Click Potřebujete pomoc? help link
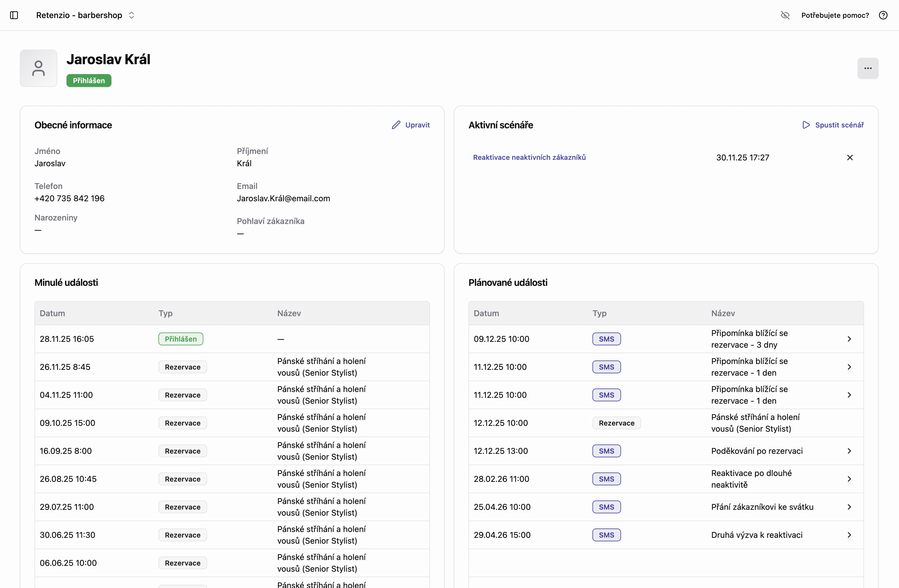The height and width of the screenshot is (588, 899). pyautogui.click(x=835, y=15)
